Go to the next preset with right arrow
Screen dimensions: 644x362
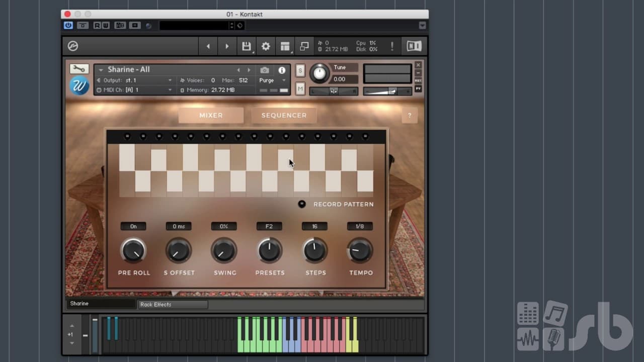pos(227,46)
